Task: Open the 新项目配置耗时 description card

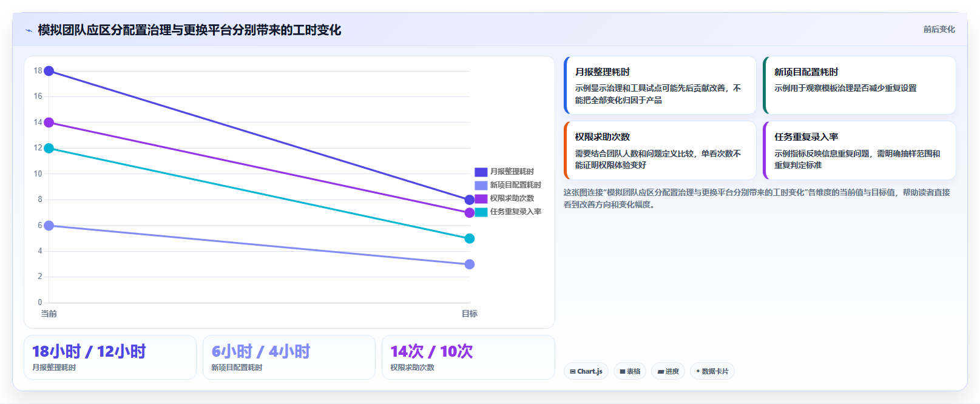Action: 859,86
